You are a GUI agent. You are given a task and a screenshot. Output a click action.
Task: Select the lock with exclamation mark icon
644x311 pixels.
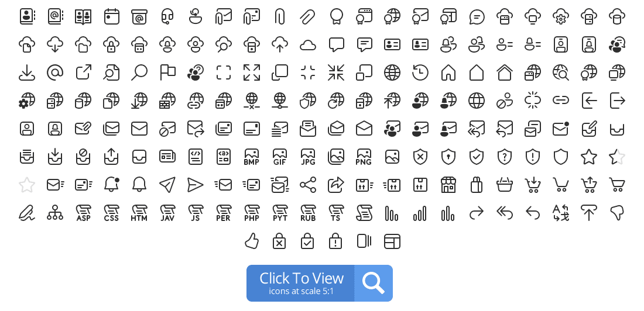click(335, 241)
